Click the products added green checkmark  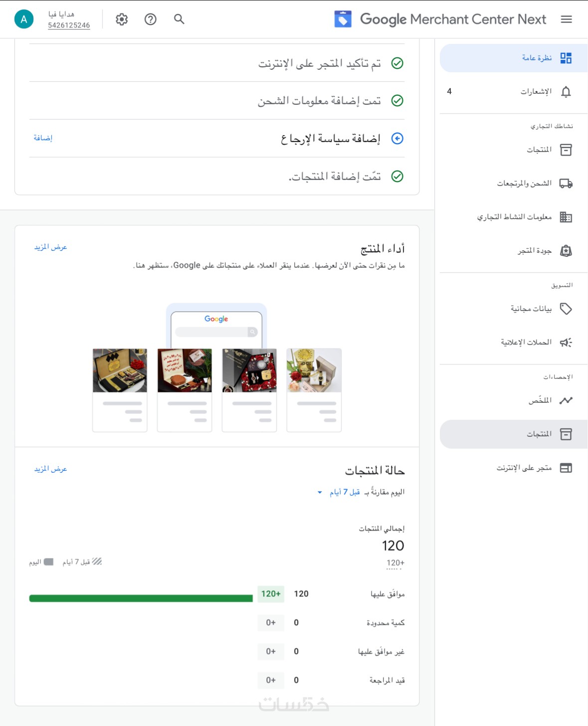point(397,177)
